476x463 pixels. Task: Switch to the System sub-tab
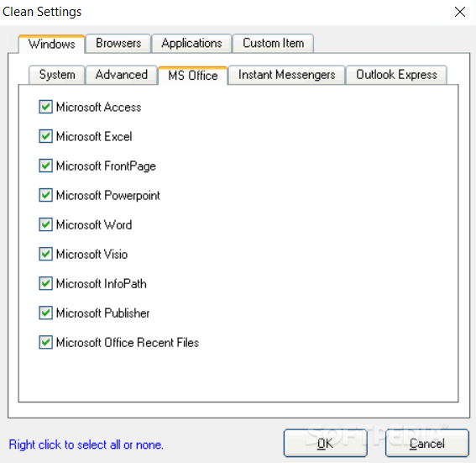[57, 75]
